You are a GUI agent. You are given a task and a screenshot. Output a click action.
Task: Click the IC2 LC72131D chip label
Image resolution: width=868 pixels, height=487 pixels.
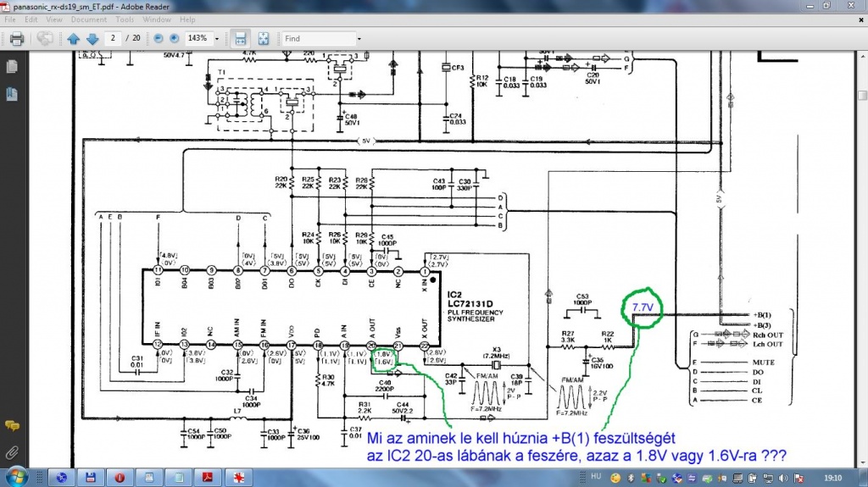(470, 299)
